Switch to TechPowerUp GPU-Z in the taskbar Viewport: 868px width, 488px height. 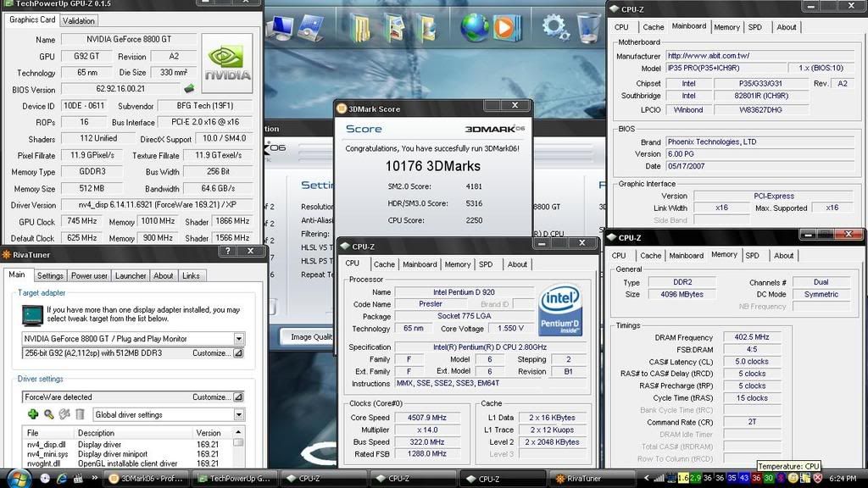[x=236, y=479]
